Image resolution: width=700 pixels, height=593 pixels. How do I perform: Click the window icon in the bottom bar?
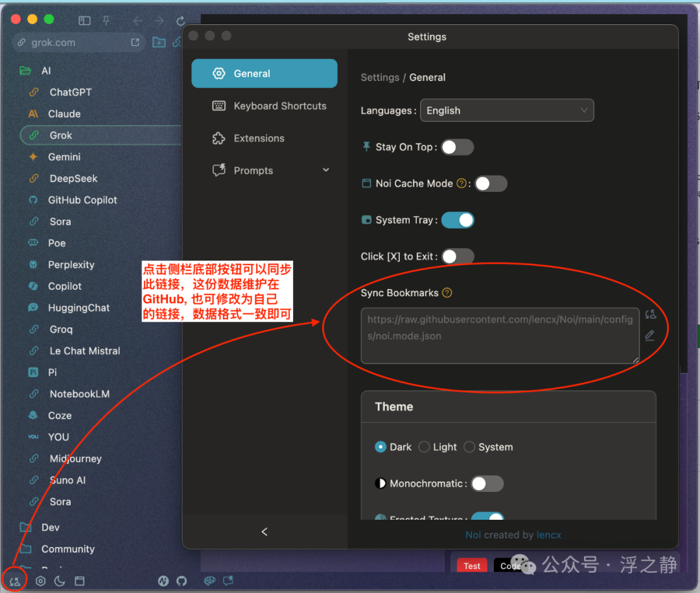coord(80,581)
